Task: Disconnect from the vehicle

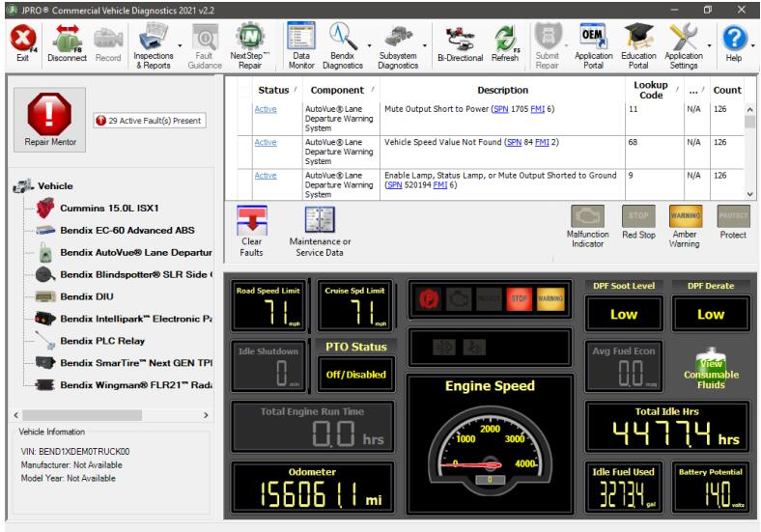Action: point(67,42)
